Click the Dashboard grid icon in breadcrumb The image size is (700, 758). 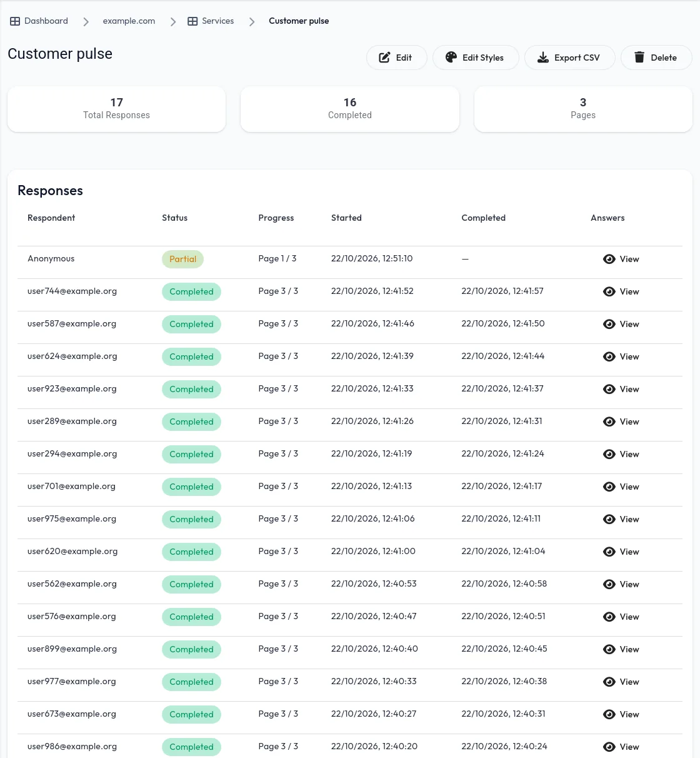[x=15, y=21]
